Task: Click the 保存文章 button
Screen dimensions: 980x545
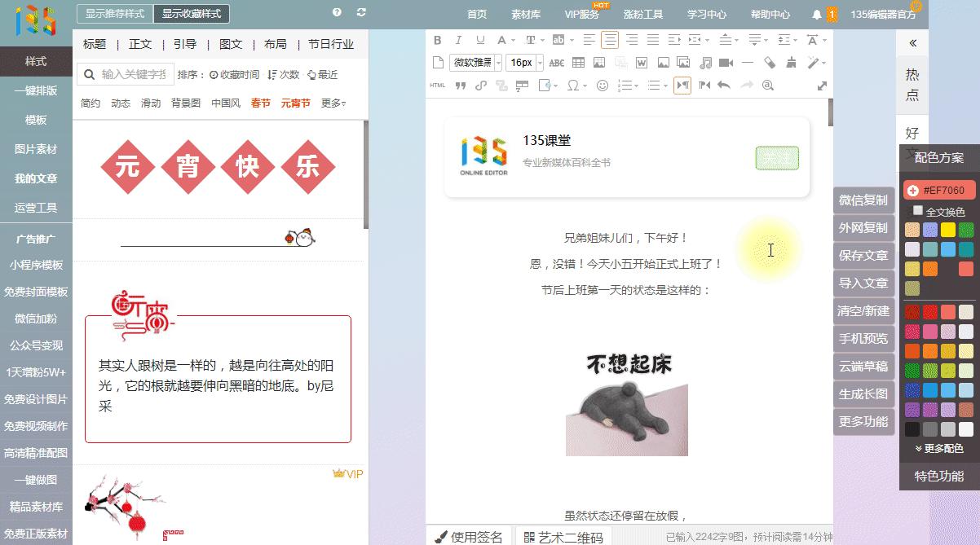Action: click(863, 255)
